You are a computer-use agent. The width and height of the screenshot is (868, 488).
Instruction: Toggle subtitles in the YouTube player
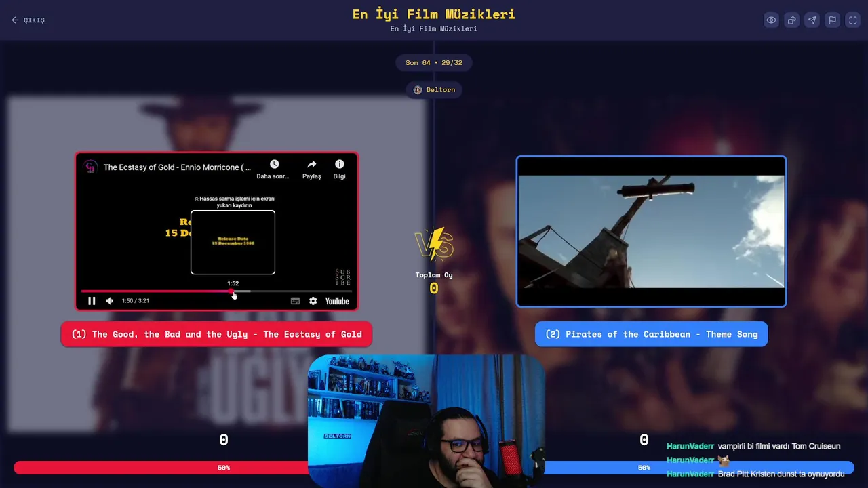tap(295, 301)
